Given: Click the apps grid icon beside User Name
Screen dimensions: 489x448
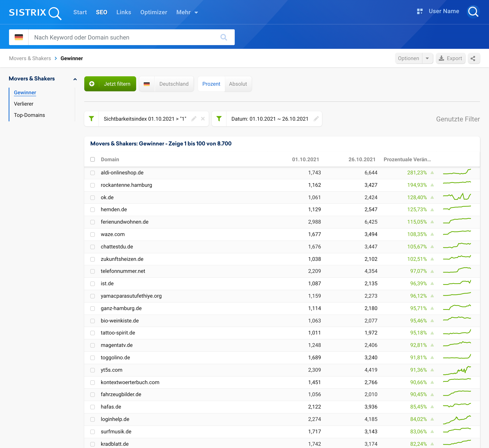Looking at the screenshot, I should [x=420, y=11].
